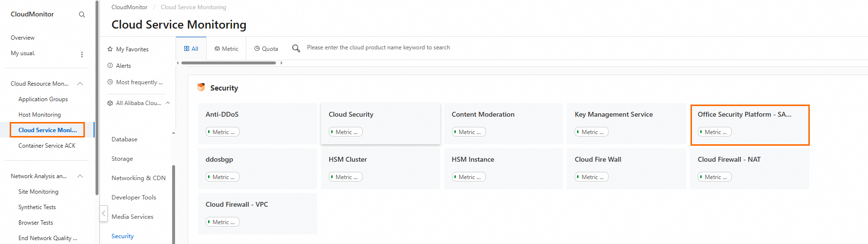Collapse the All Alibaba Cloud category list
The width and height of the screenshot is (868, 244).
[168, 103]
